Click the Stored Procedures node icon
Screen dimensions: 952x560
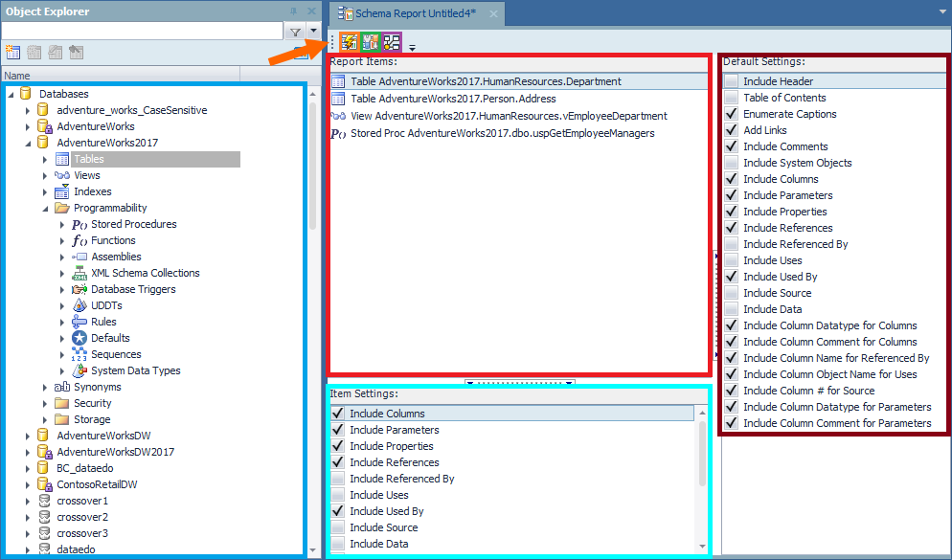click(x=79, y=224)
